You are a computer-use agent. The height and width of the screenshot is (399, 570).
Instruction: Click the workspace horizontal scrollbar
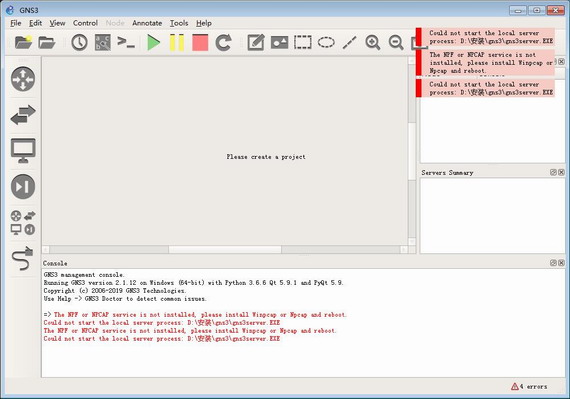tap(225, 249)
